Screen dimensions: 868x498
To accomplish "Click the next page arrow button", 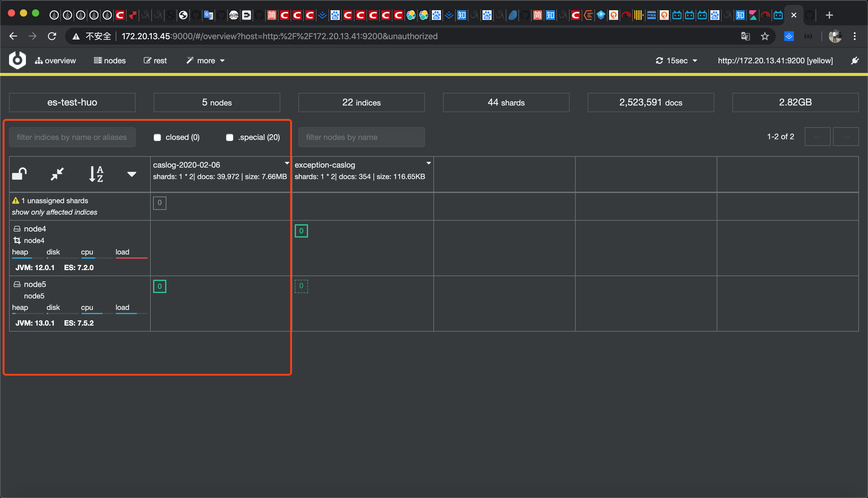I will tap(846, 137).
